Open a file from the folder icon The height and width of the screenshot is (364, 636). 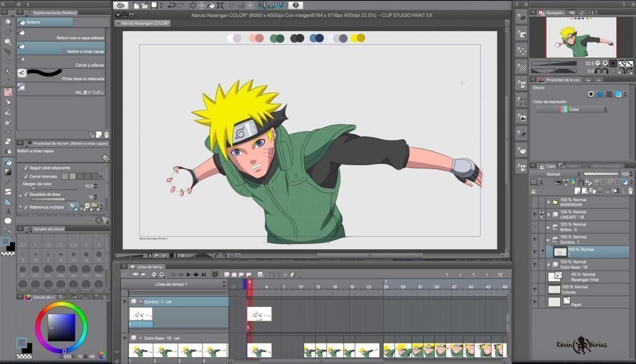pyautogui.click(x=145, y=5)
